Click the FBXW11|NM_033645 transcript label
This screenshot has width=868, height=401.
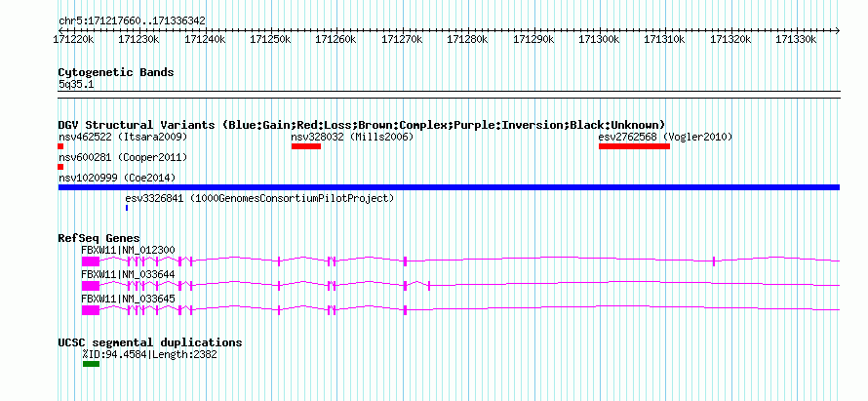click(x=128, y=299)
